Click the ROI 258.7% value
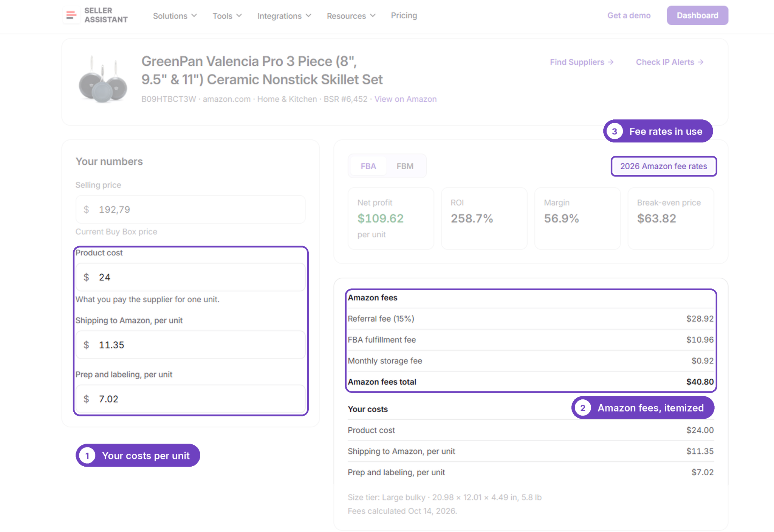 pos(472,218)
